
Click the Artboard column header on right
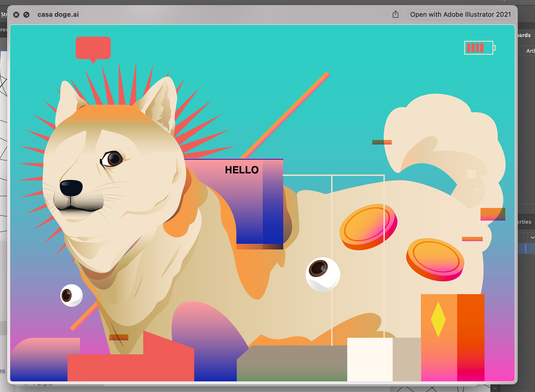pos(530,51)
